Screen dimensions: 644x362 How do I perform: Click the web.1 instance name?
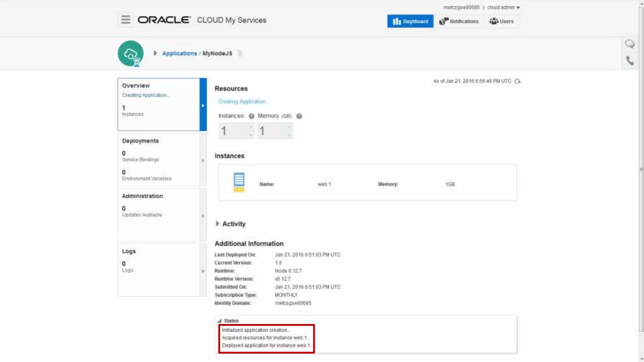(x=324, y=184)
